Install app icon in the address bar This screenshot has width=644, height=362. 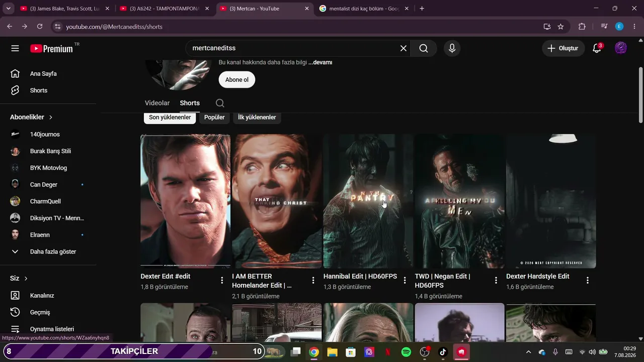click(547, 27)
